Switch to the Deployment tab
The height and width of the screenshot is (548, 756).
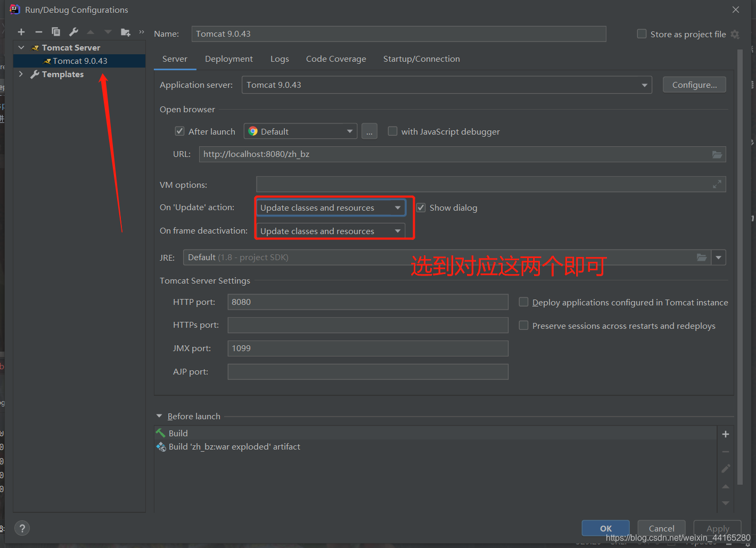(229, 59)
